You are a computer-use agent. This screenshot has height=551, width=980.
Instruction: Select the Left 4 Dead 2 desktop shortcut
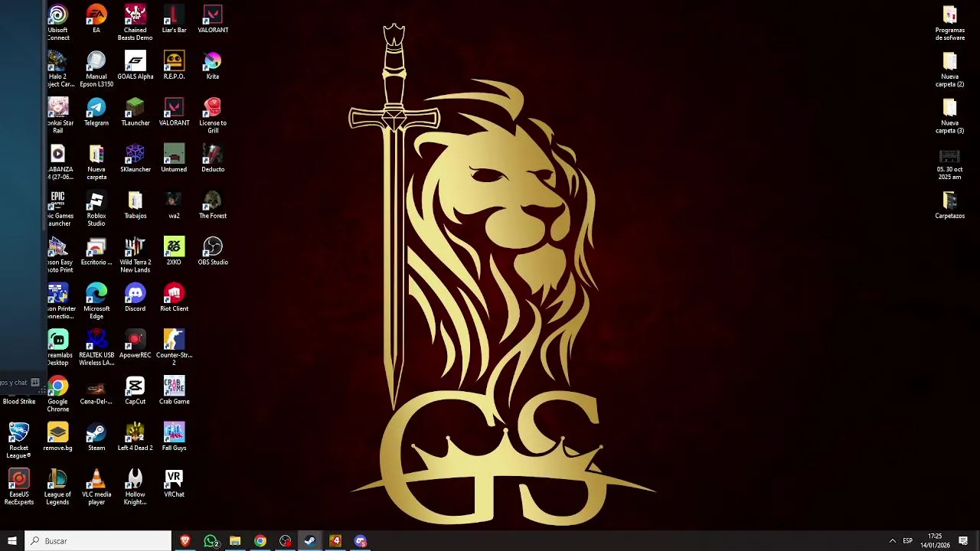(136, 438)
